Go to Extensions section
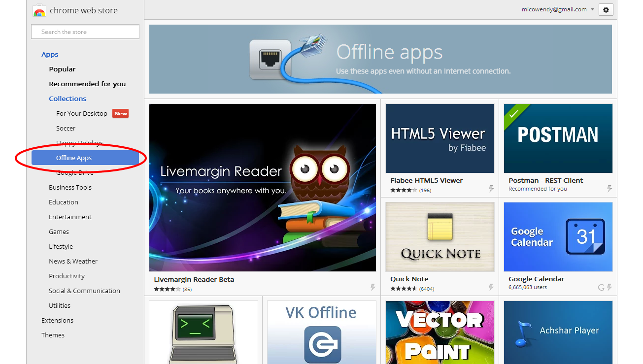 pyautogui.click(x=57, y=321)
